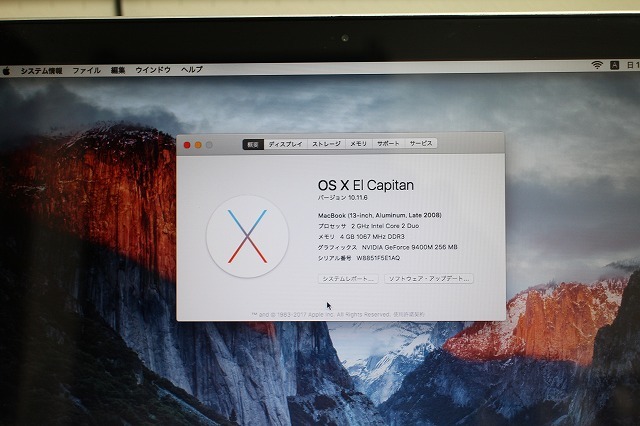Click the 4 GB 1067 MHz DDR3 text
640x426 pixels.
tap(372, 237)
